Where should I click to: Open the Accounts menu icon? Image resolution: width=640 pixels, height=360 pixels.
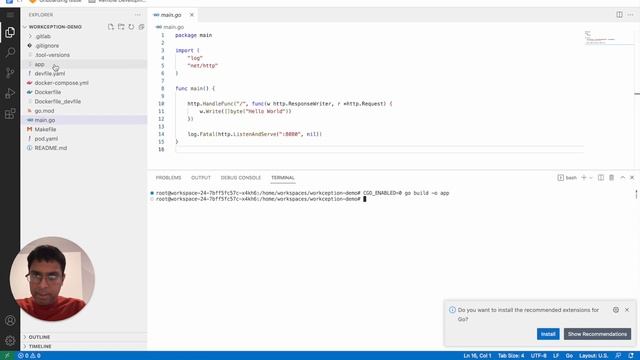[x=10, y=320]
